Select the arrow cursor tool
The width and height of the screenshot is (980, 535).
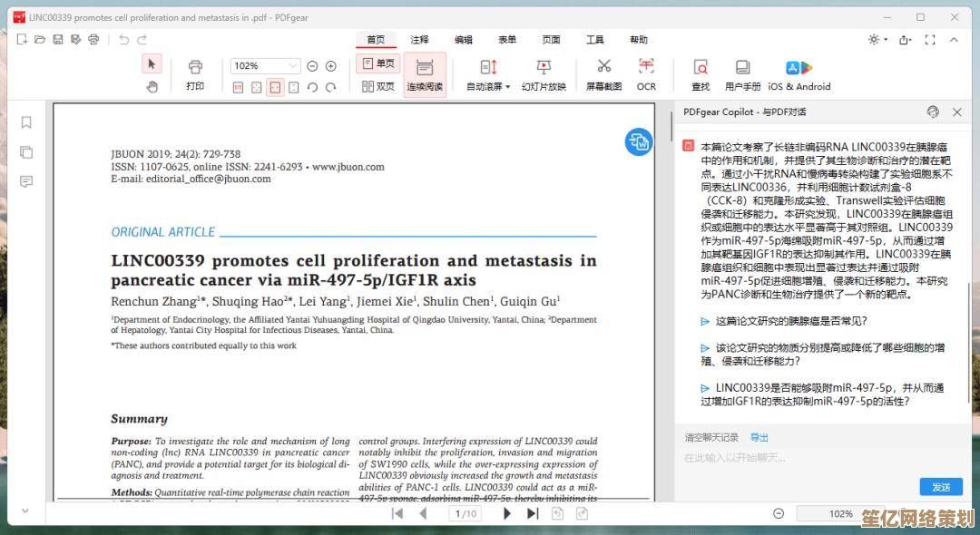point(152,64)
